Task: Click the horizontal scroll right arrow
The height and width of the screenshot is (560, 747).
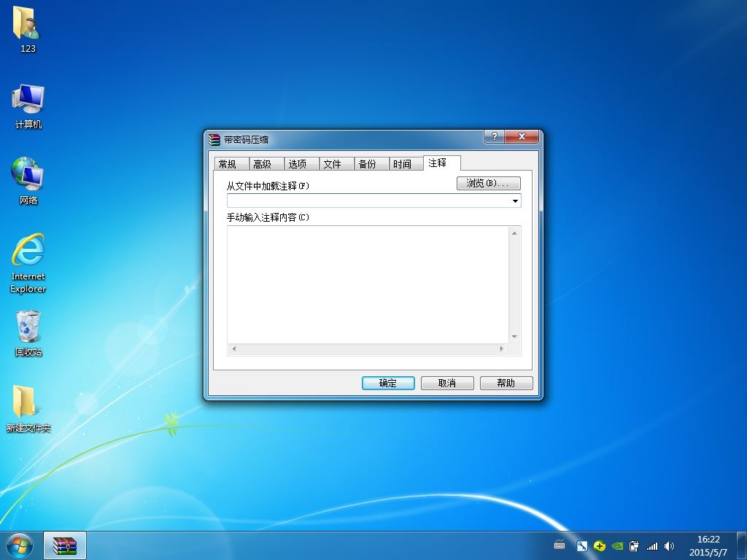Action: (502, 349)
